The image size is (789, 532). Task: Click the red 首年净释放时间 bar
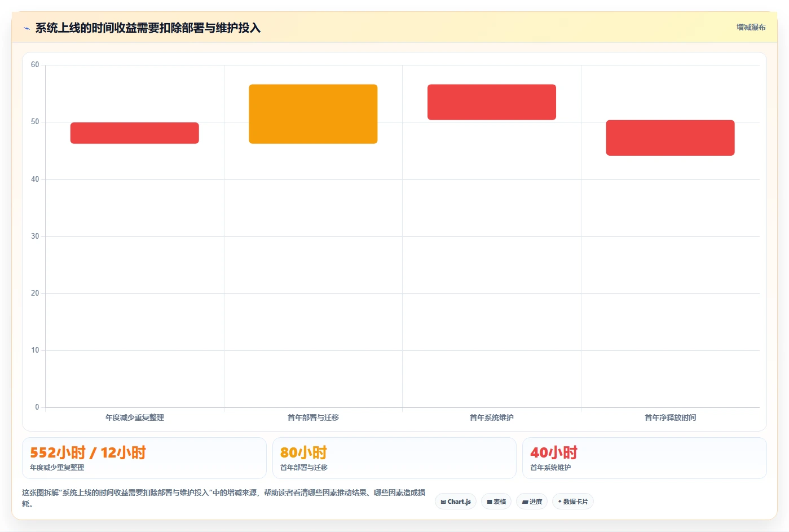click(670, 138)
